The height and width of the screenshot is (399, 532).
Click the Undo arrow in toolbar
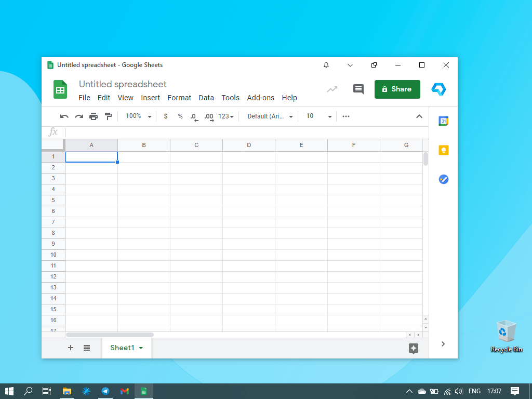64,116
